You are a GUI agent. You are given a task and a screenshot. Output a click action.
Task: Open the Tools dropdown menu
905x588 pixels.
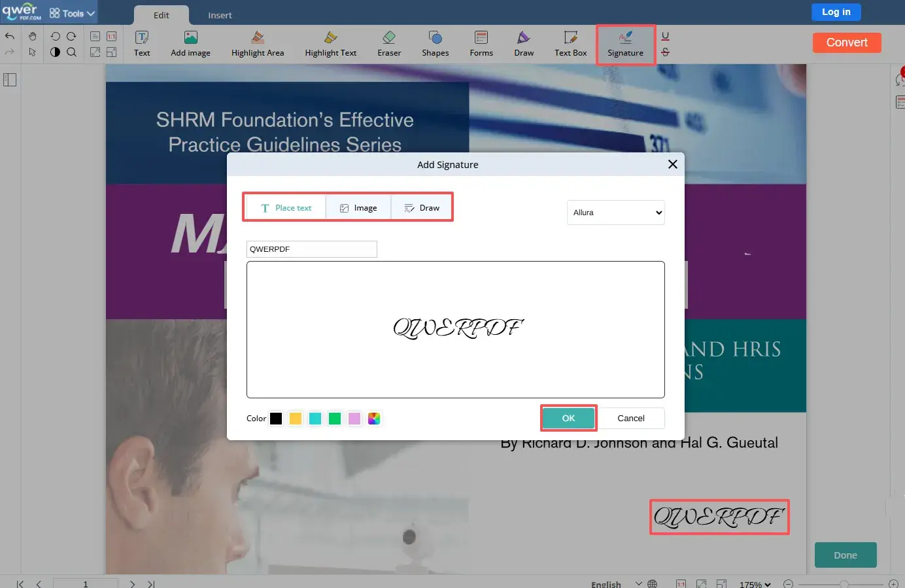[73, 13]
